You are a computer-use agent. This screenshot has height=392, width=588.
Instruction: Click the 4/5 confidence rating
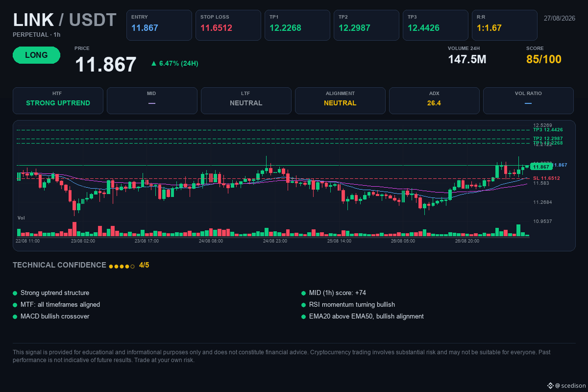144,265
